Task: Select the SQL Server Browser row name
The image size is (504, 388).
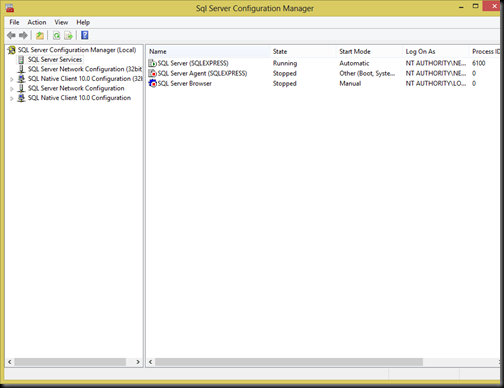Action: point(185,83)
